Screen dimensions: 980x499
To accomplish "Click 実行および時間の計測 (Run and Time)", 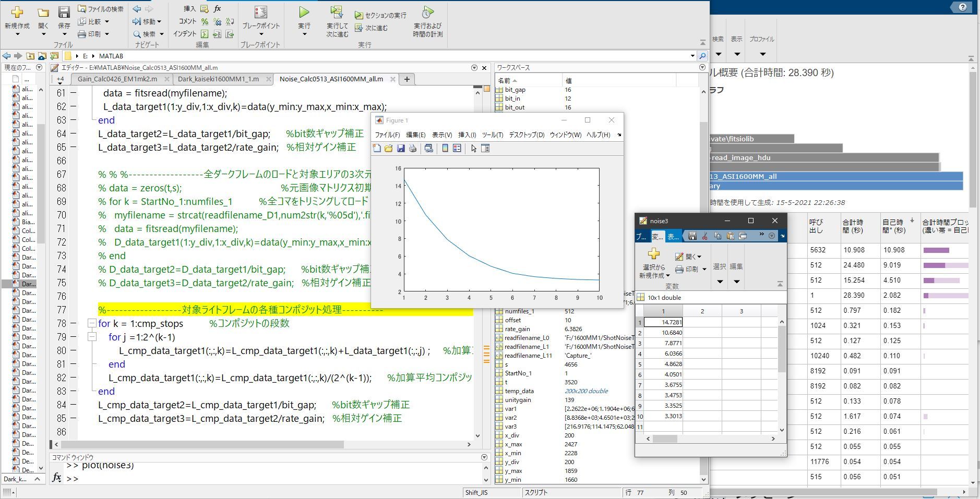I will tap(427, 21).
